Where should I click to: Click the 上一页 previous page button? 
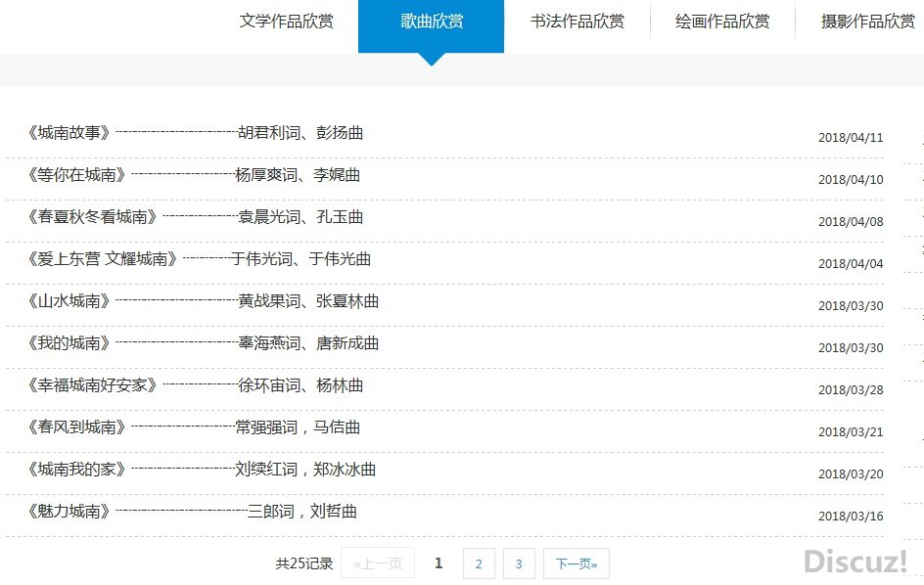[378, 563]
